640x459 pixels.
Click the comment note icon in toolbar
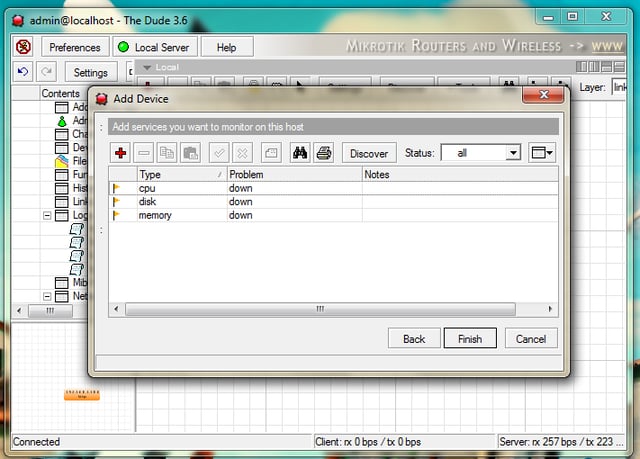click(x=271, y=153)
